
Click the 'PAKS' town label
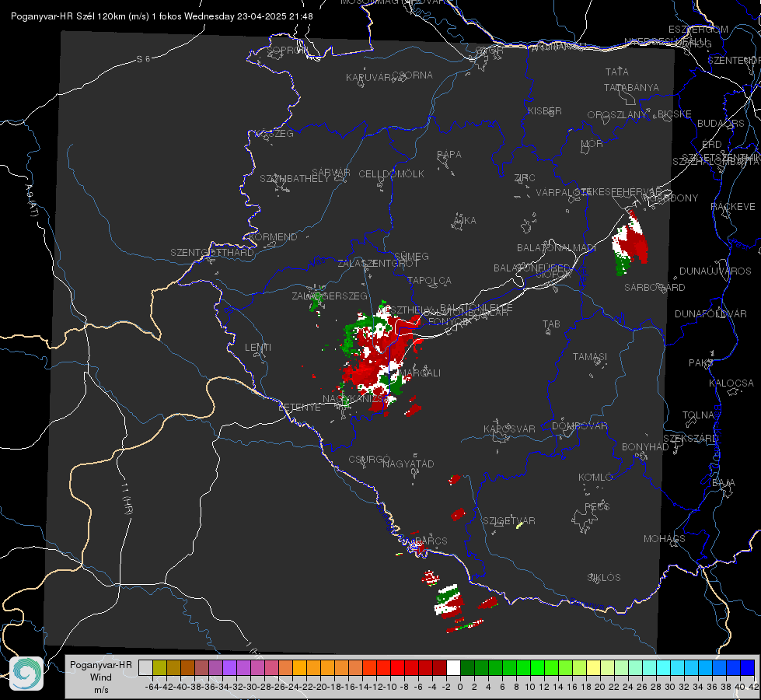701,363
